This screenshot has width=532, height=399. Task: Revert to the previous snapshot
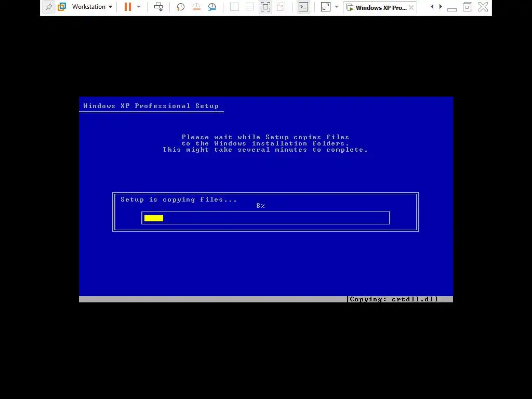pos(196,7)
